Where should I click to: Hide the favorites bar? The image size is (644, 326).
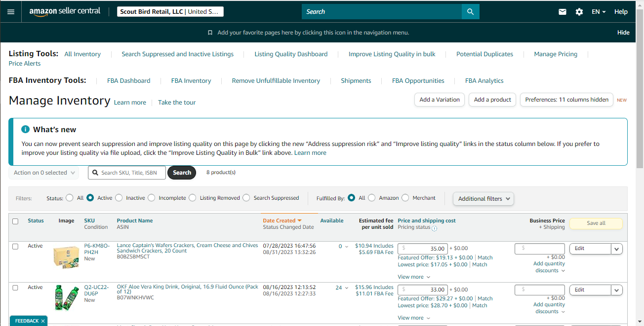point(623,33)
